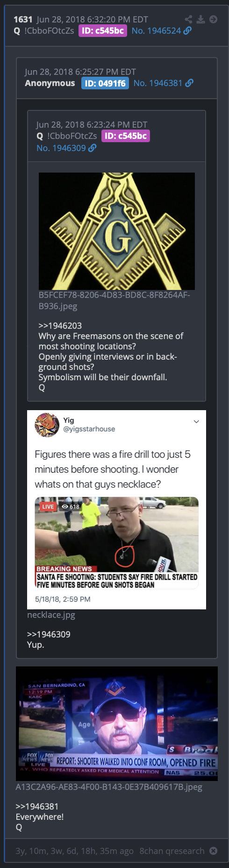Select the blue ID: 0491f6 badge
This screenshot has height=868, width=229.
pyautogui.click(x=105, y=83)
